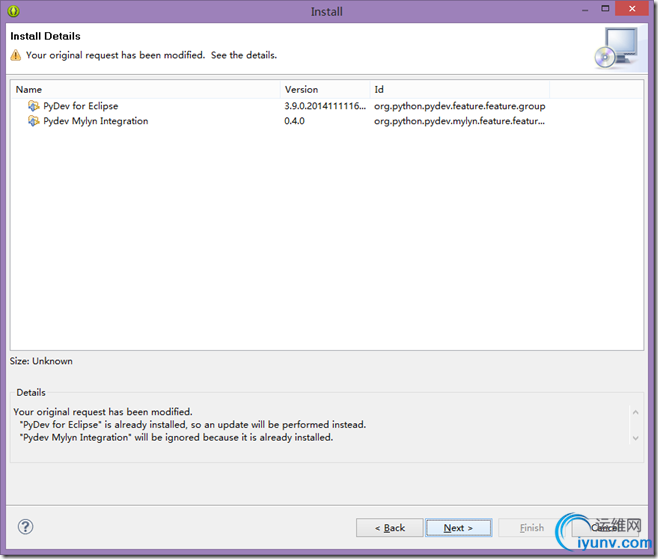Select the PyDev for Eclipse row
The image size is (658, 559).
(x=327, y=106)
